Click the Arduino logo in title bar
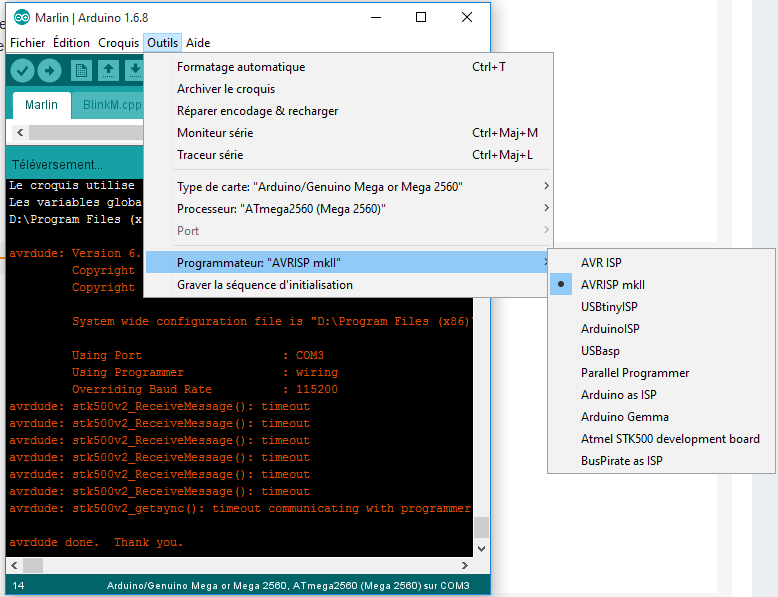This screenshot has height=597, width=778. [21, 18]
